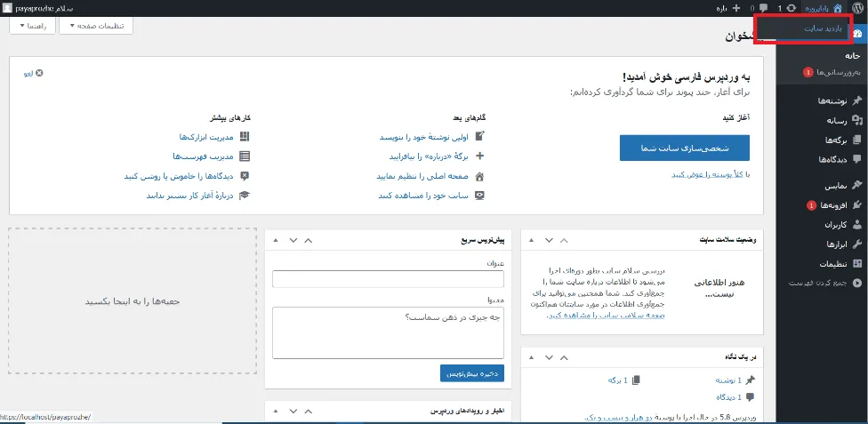Click the home icon beside the site name
This screenshot has width=868, height=424.
838,8
